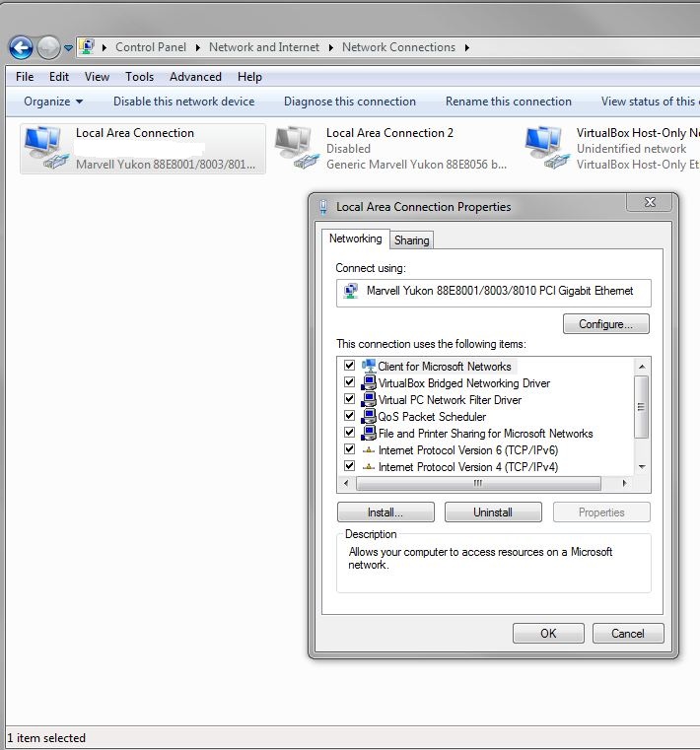Click the Properties dialog title bar icon
Screen dimensions: 700x750
pyautogui.click(x=323, y=207)
